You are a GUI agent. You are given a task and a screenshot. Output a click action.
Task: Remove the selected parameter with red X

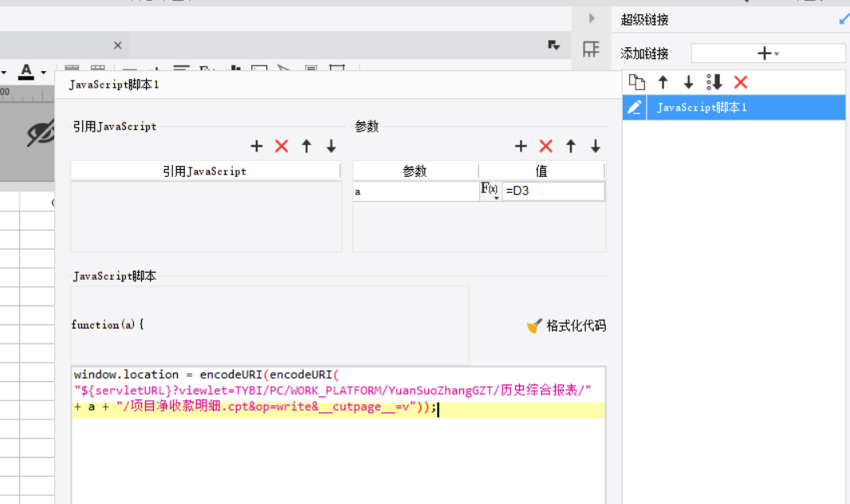(x=546, y=146)
